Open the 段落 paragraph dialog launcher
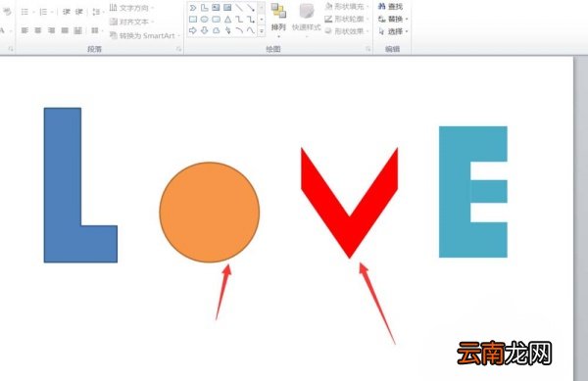588x381 pixels. pyautogui.click(x=178, y=49)
